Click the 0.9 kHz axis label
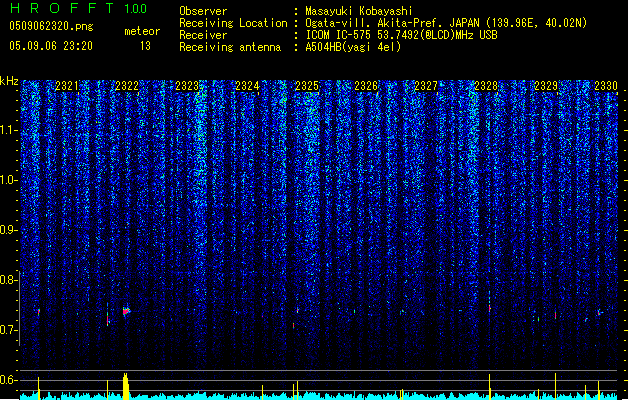Screen dimensions: 629x400 tap(8, 230)
